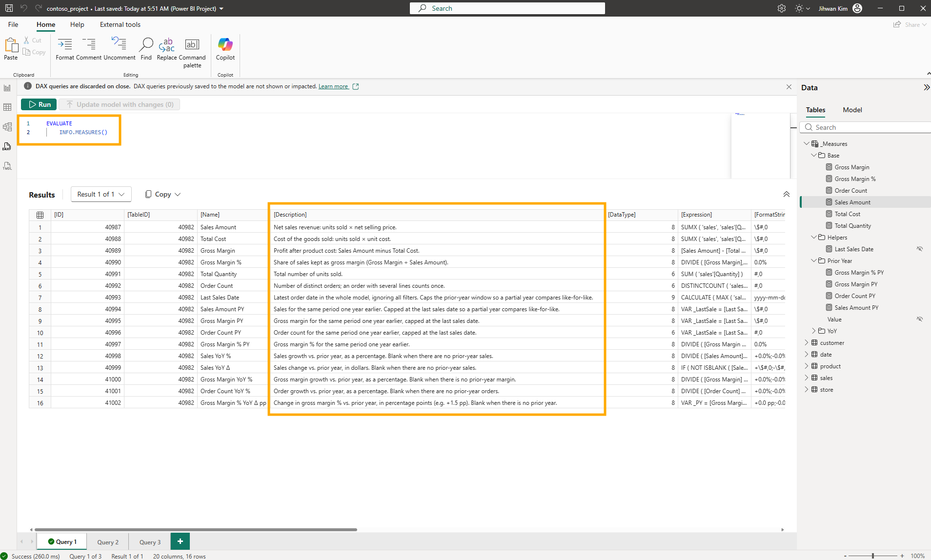This screenshot has height=560, width=931.
Task: Toggle visibility of Value in Prior Year
Action: point(919,320)
